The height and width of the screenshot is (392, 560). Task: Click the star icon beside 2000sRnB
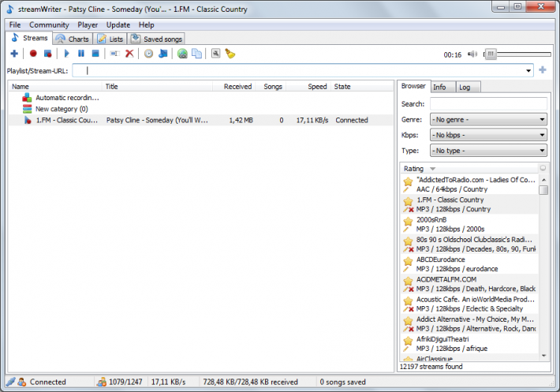(x=408, y=222)
